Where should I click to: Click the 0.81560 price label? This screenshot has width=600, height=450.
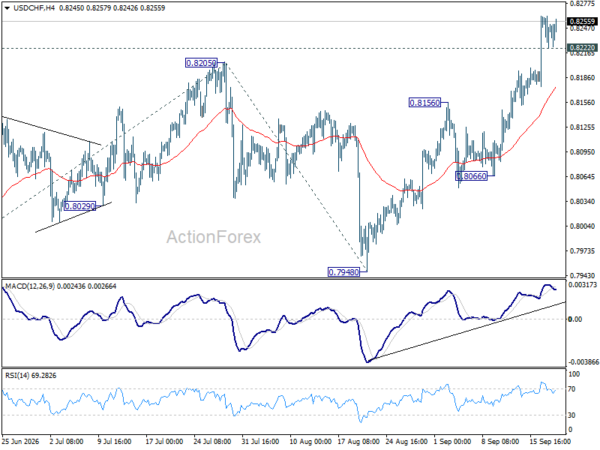click(x=425, y=103)
